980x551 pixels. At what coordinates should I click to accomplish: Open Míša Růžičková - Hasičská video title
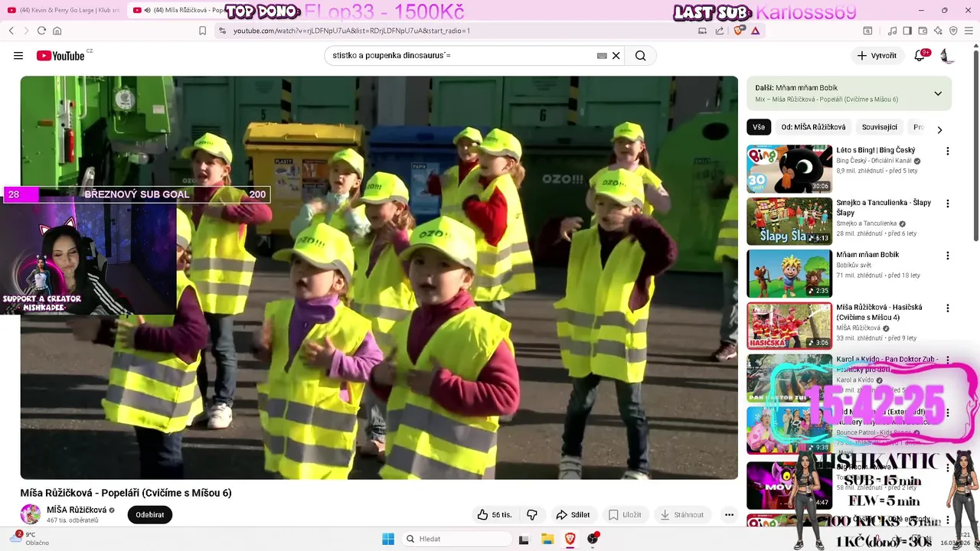(x=879, y=312)
